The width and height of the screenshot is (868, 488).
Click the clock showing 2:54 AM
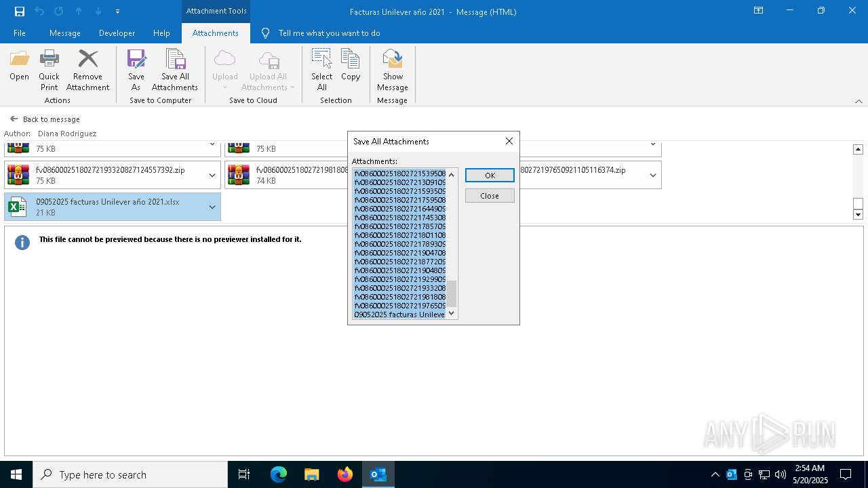pos(810,468)
